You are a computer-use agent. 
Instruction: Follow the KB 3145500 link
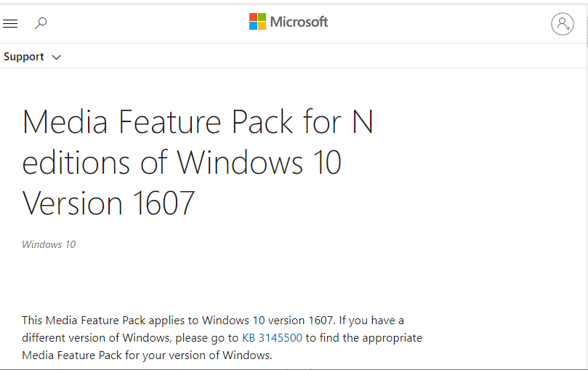[x=272, y=338]
